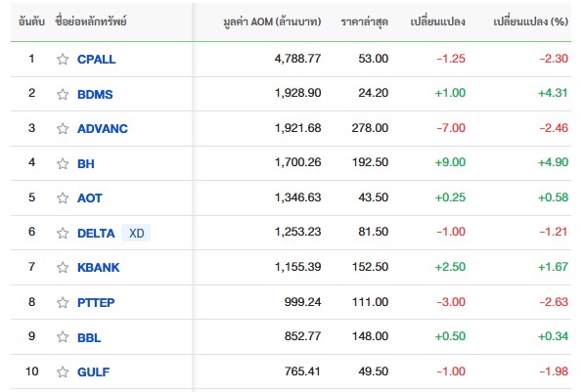Favorite the GULF stock star icon
Image resolution: width=584 pixels, height=392 pixels.
[63, 371]
